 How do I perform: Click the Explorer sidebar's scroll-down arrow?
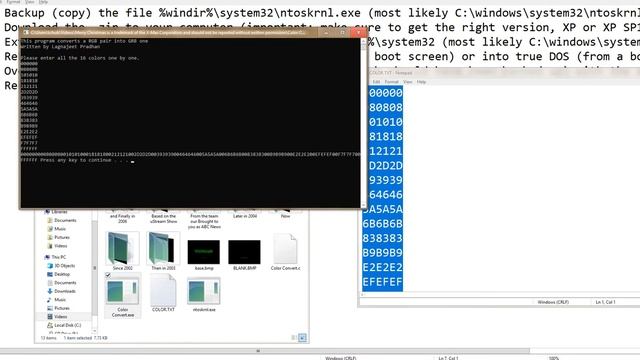[94, 331]
